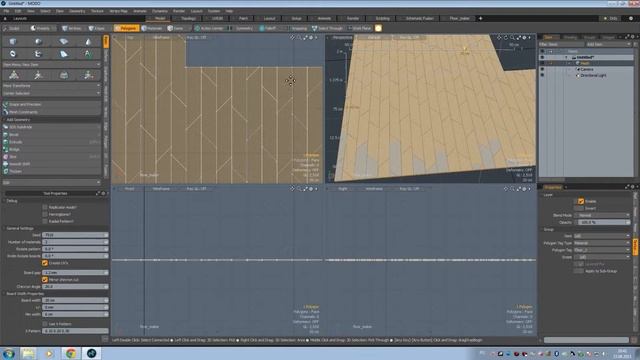640x360 pixels.
Task: Open the SDS Subdivide tool
Action: (x=51, y=127)
